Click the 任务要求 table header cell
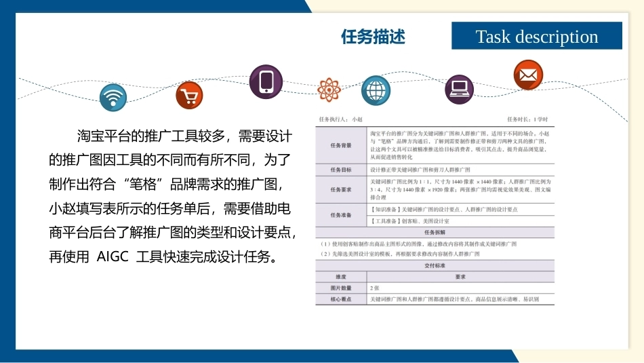This screenshot has height=363, width=644. point(341,189)
